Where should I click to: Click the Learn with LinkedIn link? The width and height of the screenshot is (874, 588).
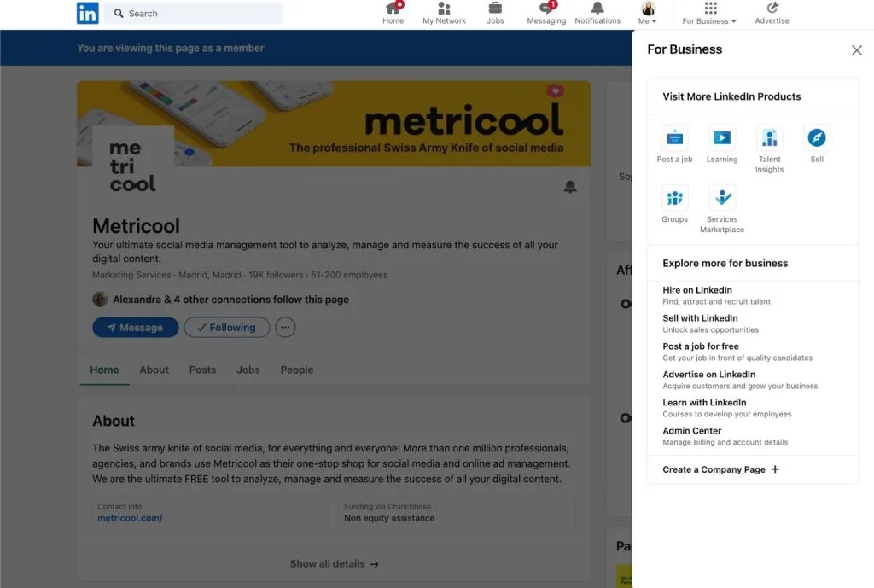pyautogui.click(x=704, y=403)
